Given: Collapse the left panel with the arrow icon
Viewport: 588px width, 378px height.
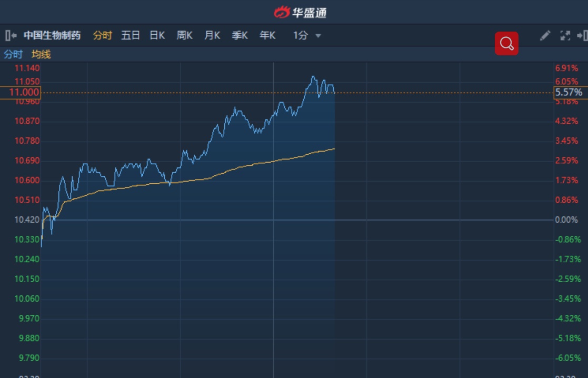Looking at the screenshot, I should pos(11,36).
